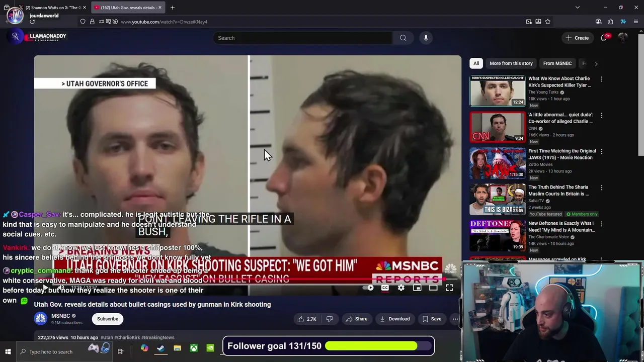Reload the page
644x362 pixels.
coord(32,22)
